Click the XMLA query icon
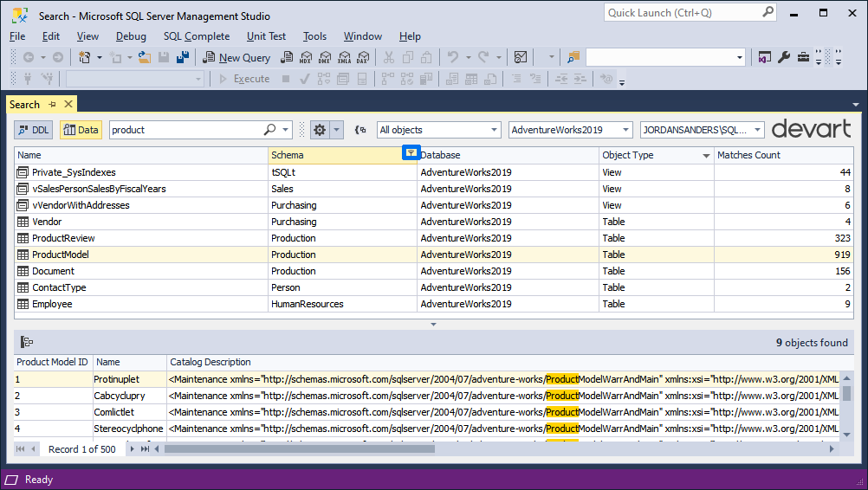This screenshot has width=868, height=490. coord(344,57)
